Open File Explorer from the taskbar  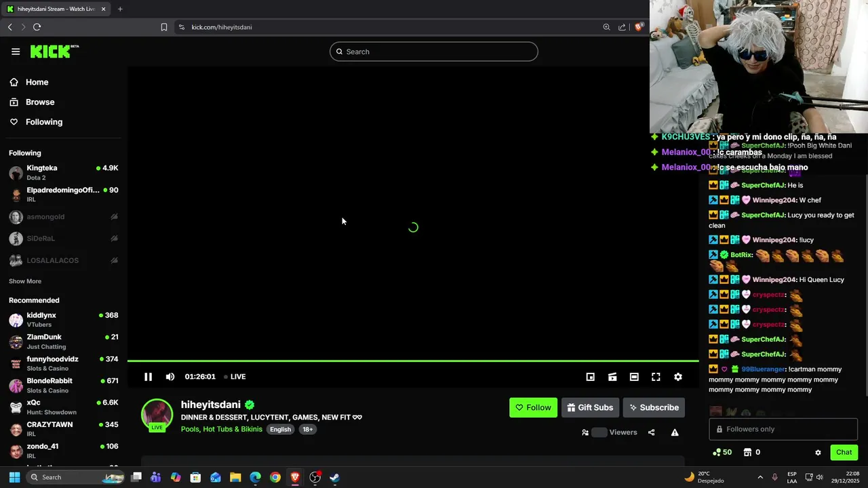point(235,477)
